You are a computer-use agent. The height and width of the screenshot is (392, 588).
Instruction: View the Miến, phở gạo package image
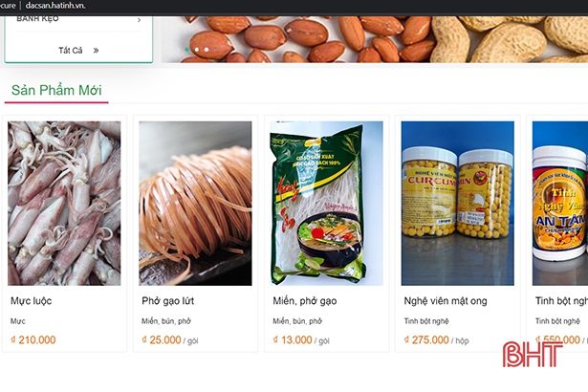[326, 204]
